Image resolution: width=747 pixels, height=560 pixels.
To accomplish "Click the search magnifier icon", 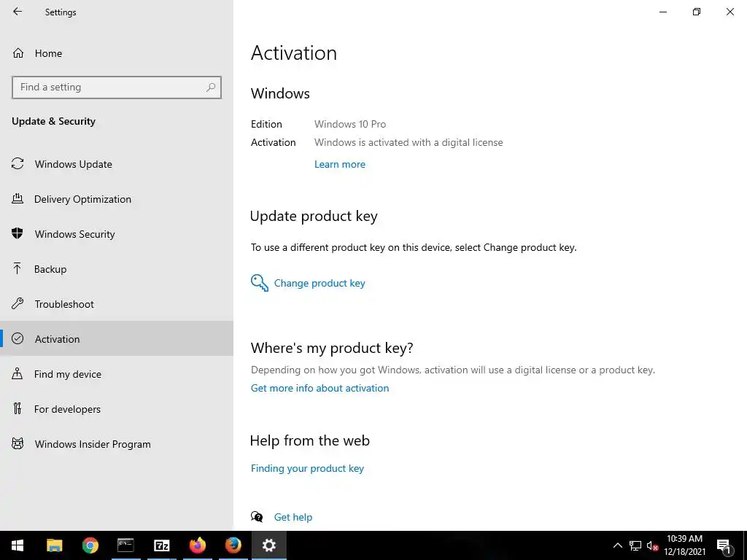I will tap(211, 87).
